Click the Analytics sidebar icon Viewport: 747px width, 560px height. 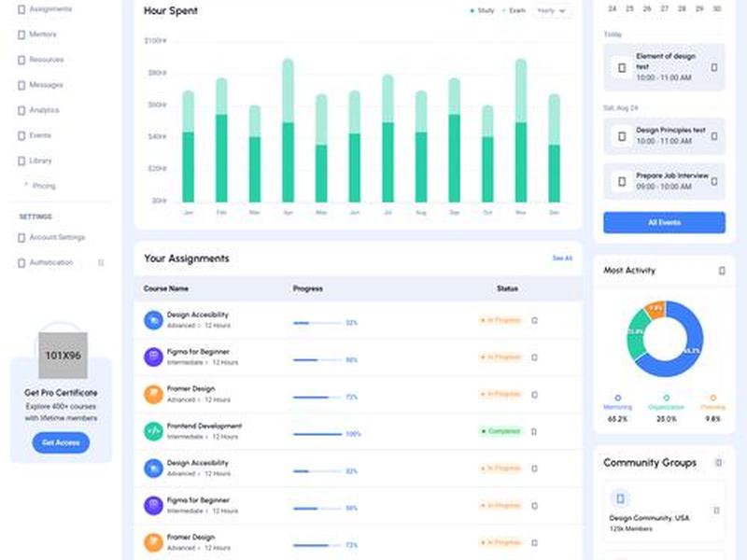point(21,110)
